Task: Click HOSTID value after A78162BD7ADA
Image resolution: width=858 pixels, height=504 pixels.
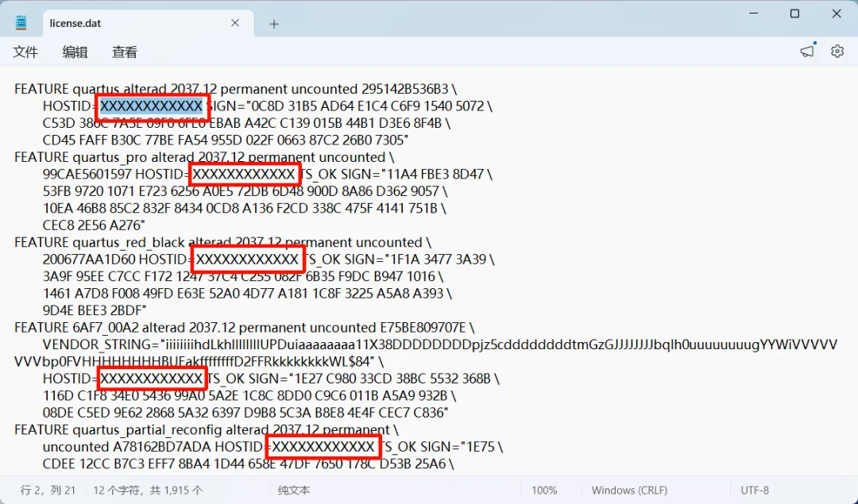Action: (x=323, y=447)
